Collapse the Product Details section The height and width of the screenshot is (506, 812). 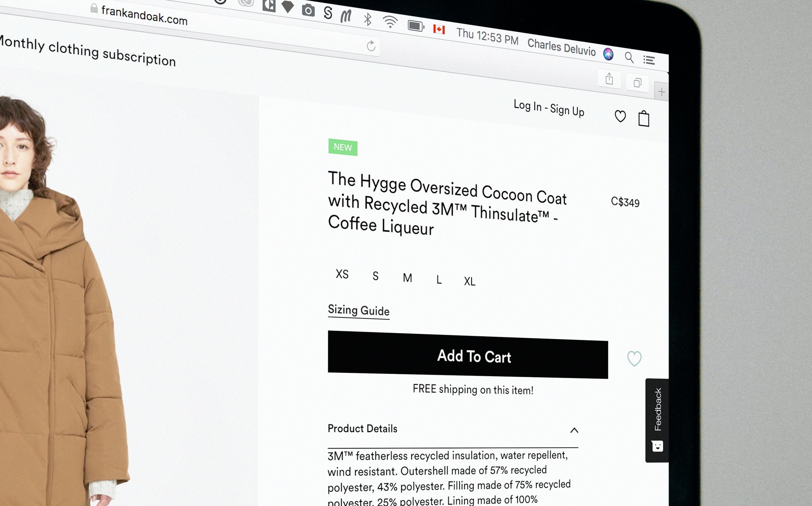coord(574,430)
